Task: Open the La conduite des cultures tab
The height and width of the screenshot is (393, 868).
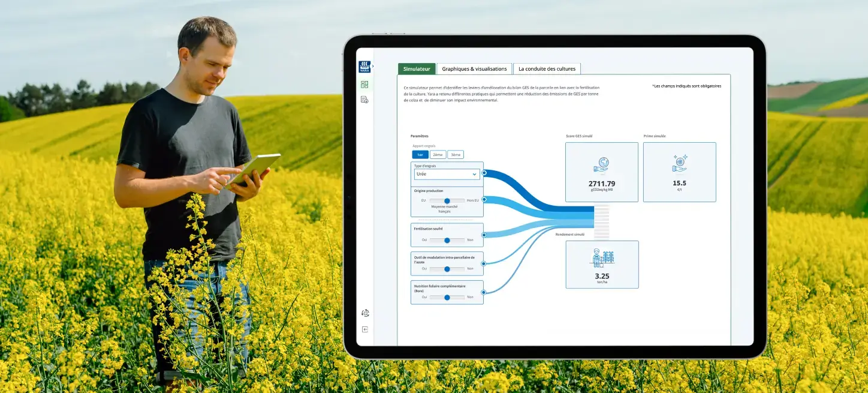Action: [x=547, y=69]
